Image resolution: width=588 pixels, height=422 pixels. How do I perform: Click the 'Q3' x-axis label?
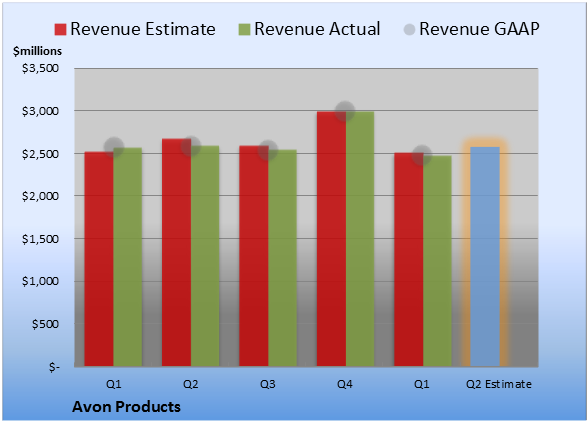(x=268, y=384)
